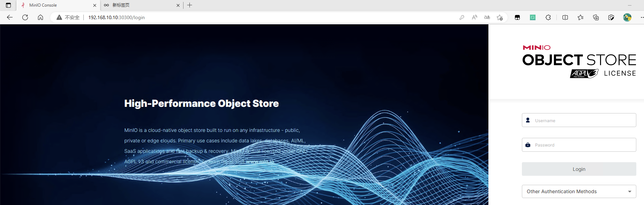Activate the read aloud icon
The width and height of the screenshot is (644, 205).
pyautogui.click(x=474, y=17)
